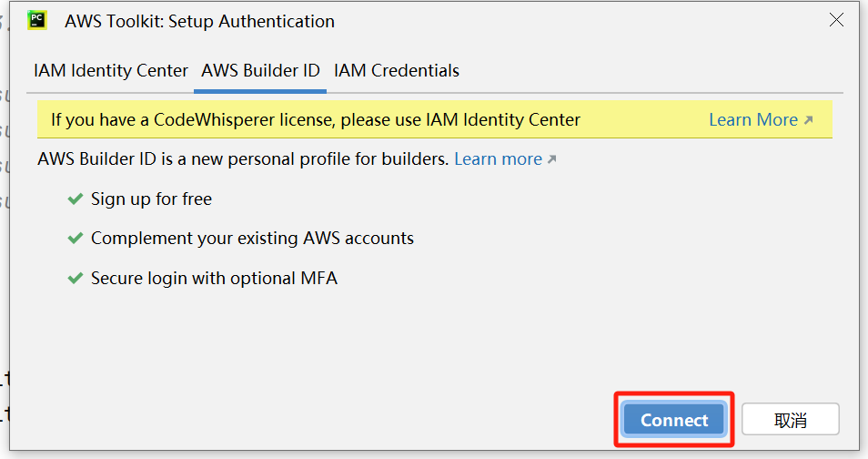
Task: Open the IAM Credentials tab
Action: click(x=397, y=71)
